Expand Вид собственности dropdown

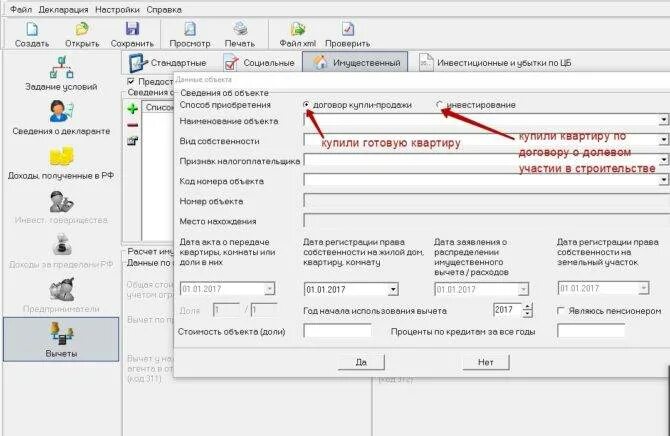click(x=663, y=140)
